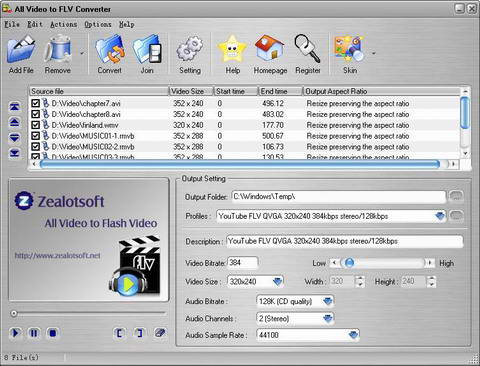
Task: Click the Video Size column header
Action: coord(191,91)
